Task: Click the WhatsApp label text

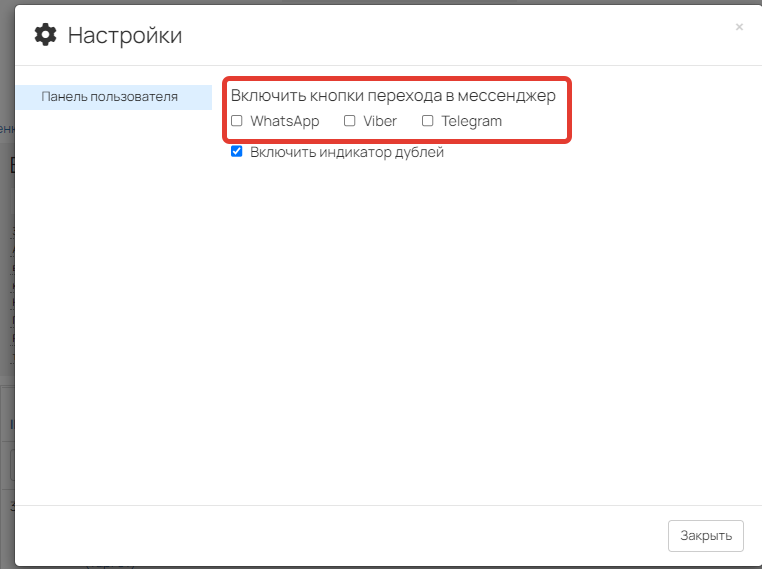Action: click(x=284, y=121)
